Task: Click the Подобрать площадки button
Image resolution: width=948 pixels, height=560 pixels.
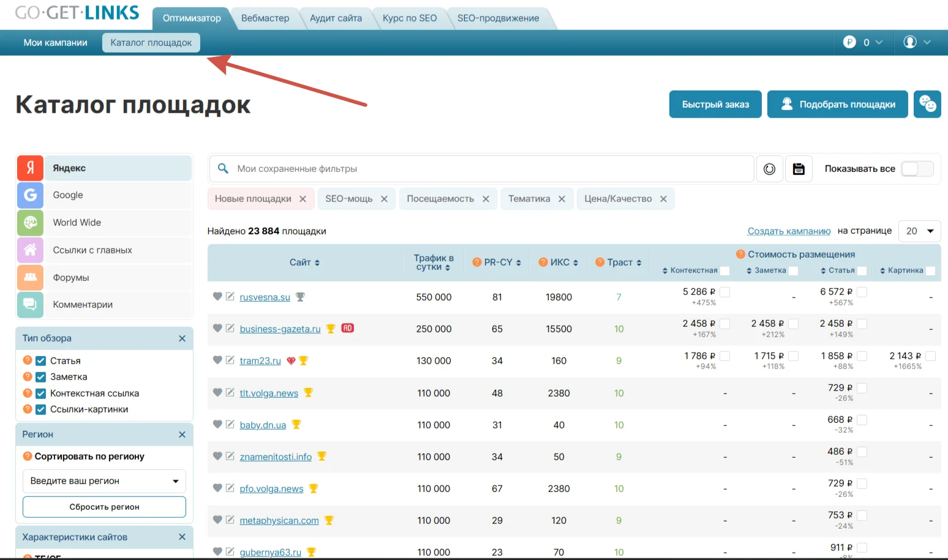Action: pos(838,104)
